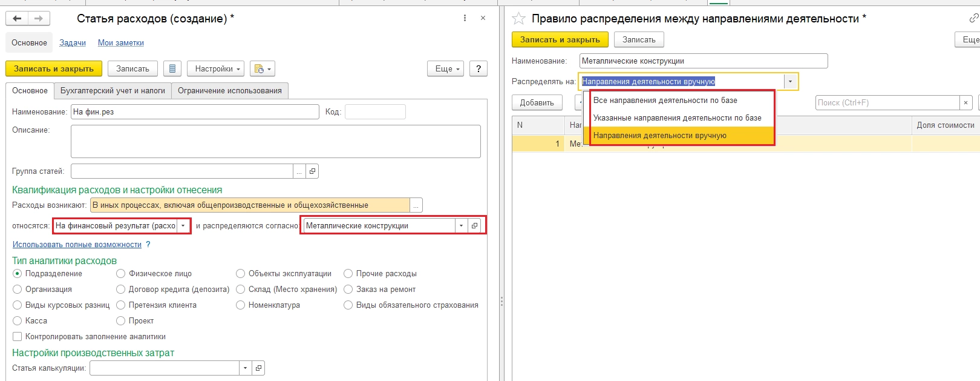The height and width of the screenshot is (381, 980).
Task: Expand the распределяются согласно dropdown arrow
Action: point(462,226)
